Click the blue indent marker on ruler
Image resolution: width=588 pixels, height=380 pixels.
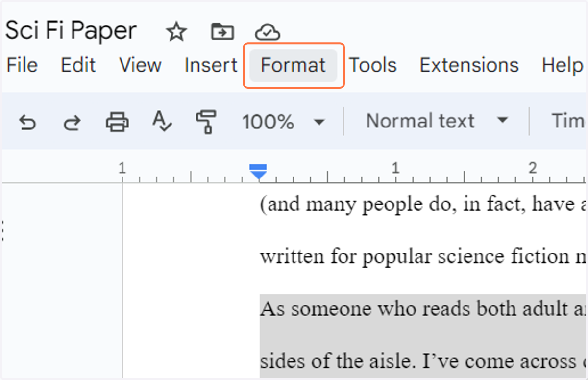point(258,172)
